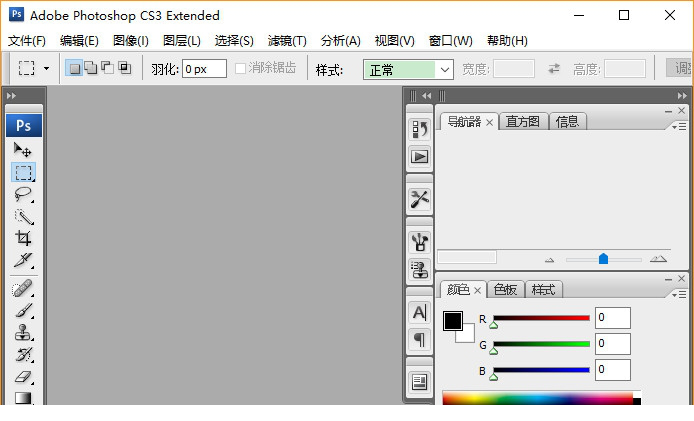The image size is (694, 421).
Task: Open the 分析(A) menu
Action: tap(340, 41)
